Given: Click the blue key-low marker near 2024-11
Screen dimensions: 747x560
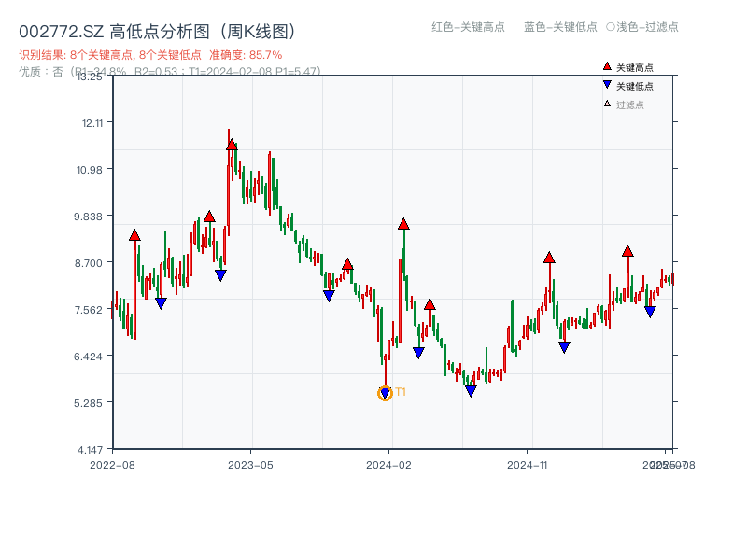Looking at the screenshot, I should (564, 346).
